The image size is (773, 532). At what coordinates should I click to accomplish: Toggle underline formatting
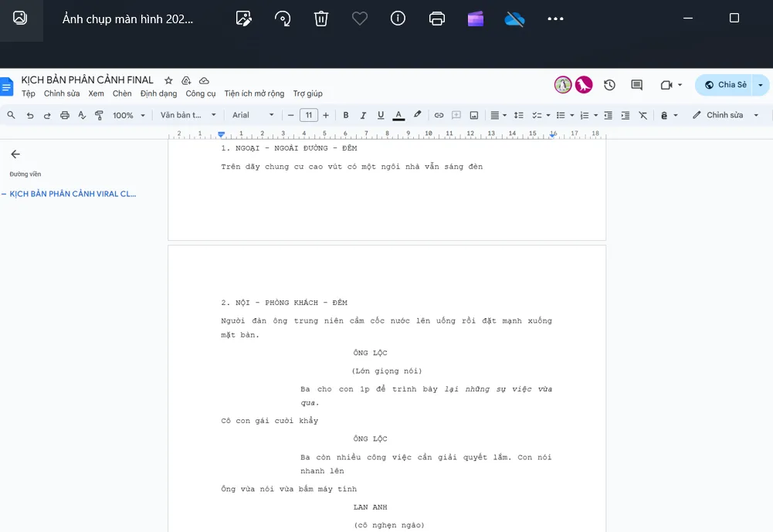coord(381,115)
